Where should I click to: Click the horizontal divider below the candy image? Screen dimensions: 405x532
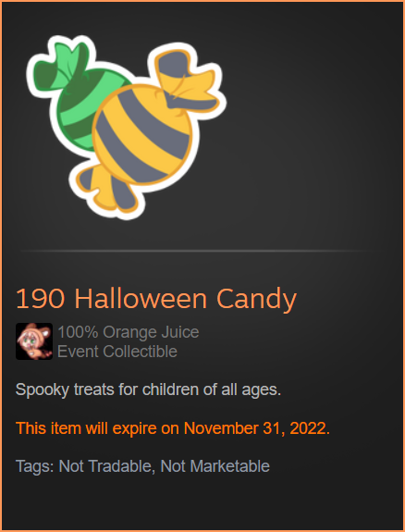200,251
